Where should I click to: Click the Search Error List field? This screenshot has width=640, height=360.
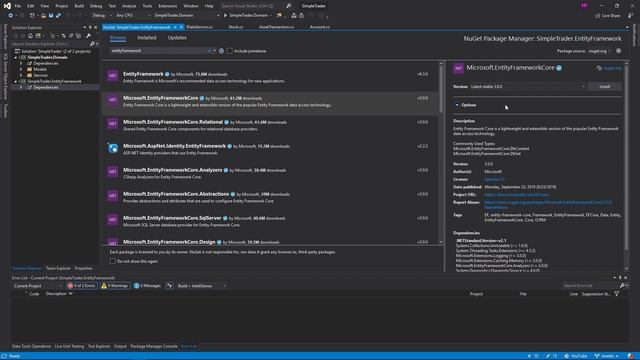click(591, 286)
